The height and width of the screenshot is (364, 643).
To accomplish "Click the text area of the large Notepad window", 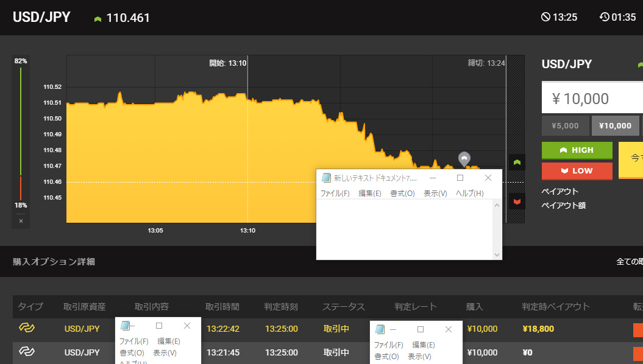I will click(x=404, y=229).
